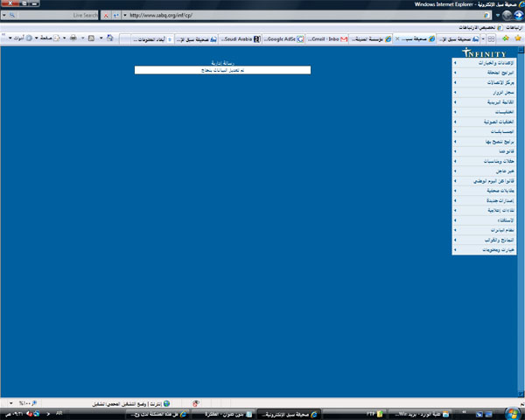
Task: Close the active tab with its X
Action: pos(399,39)
